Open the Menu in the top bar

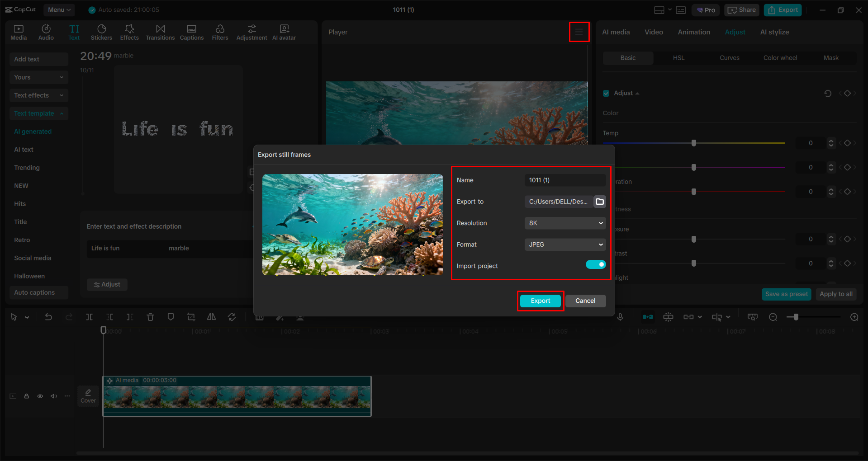pyautogui.click(x=58, y=9)
